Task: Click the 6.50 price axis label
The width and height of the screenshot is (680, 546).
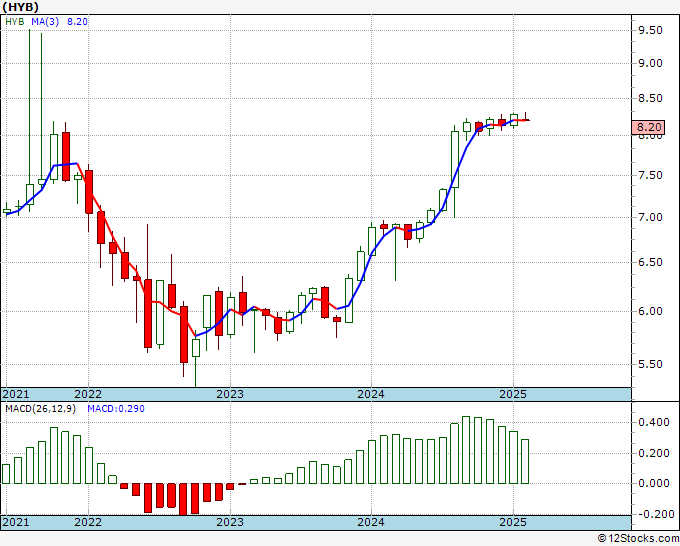Action: pyautogui.click(x=650, y=262)
